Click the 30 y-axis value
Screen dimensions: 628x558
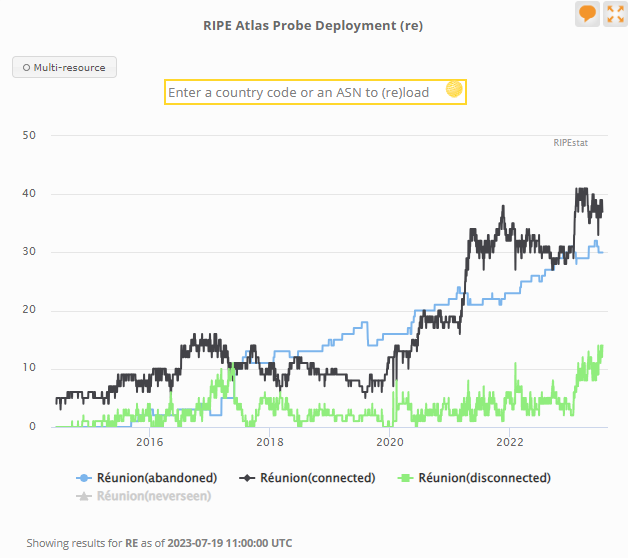(29, 252)
